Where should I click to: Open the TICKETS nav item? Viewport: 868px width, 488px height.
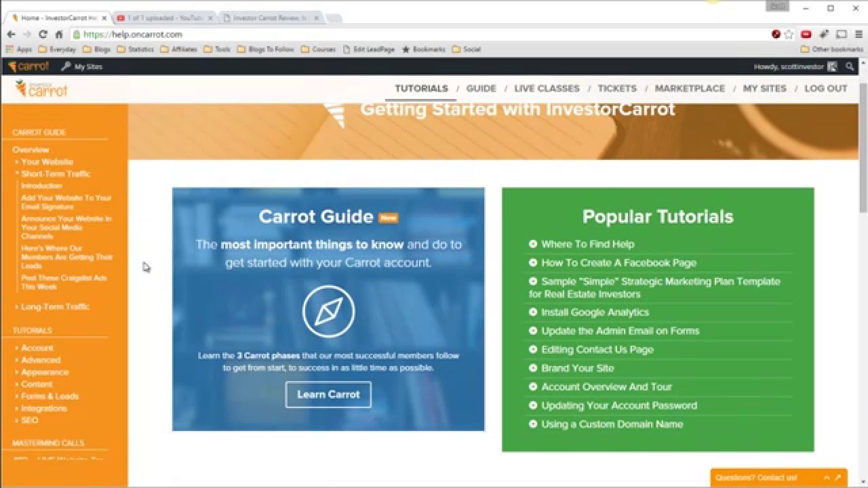(617, 88)
